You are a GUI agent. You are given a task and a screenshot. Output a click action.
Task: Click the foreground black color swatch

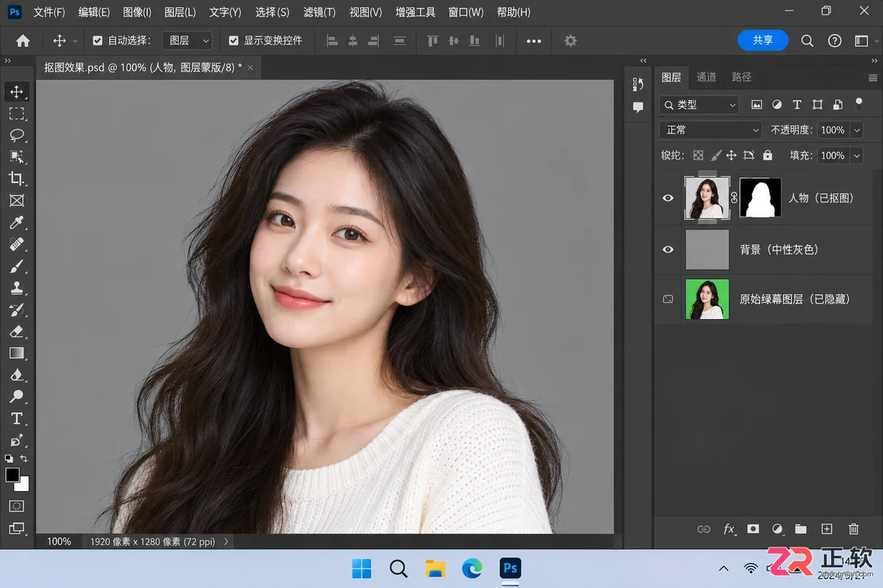(13, 475)
